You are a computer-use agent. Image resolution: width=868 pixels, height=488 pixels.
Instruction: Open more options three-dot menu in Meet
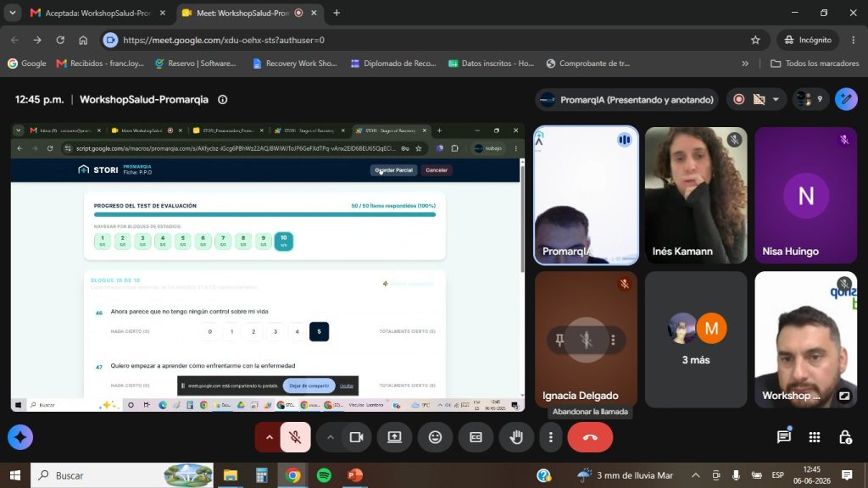click(550, 437)
